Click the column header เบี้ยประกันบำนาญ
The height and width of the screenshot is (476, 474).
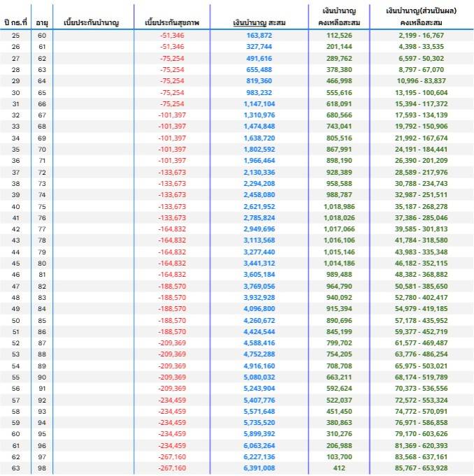pyautogui.click(x=92, y=23)
